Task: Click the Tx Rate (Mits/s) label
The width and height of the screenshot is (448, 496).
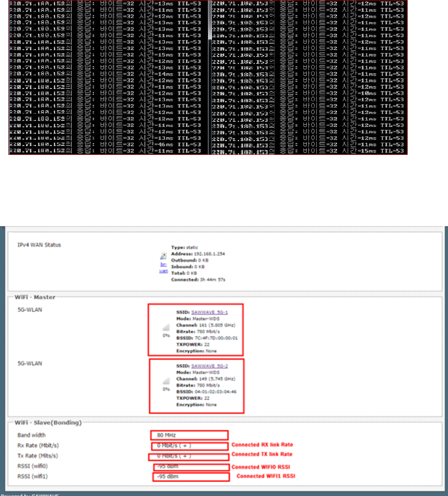Action: click(38, 456)
